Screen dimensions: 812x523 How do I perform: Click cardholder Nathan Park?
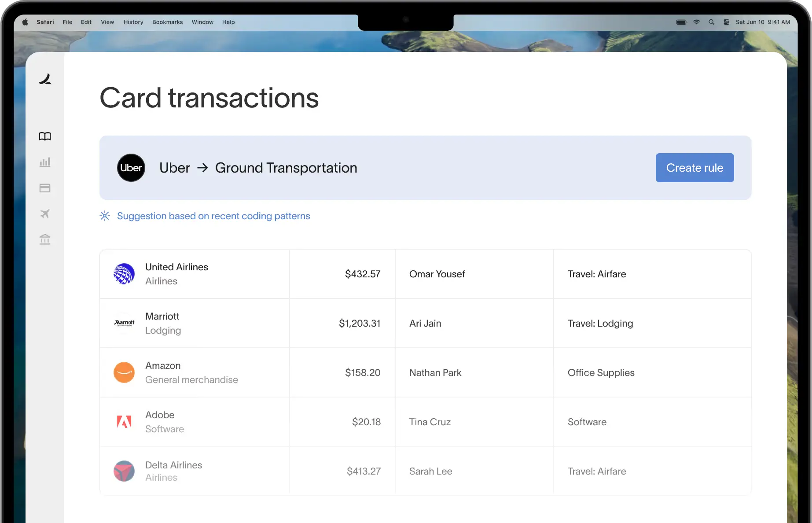click(435, 372)
